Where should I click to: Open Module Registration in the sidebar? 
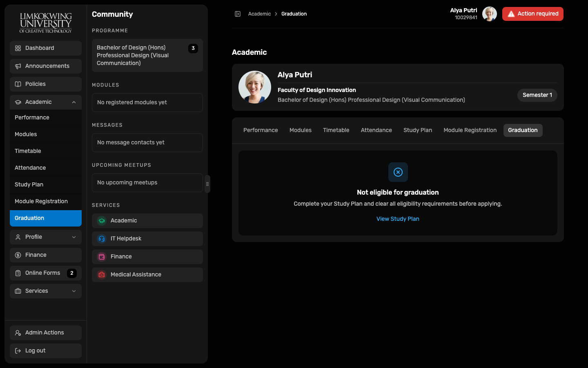click(46, 202)
